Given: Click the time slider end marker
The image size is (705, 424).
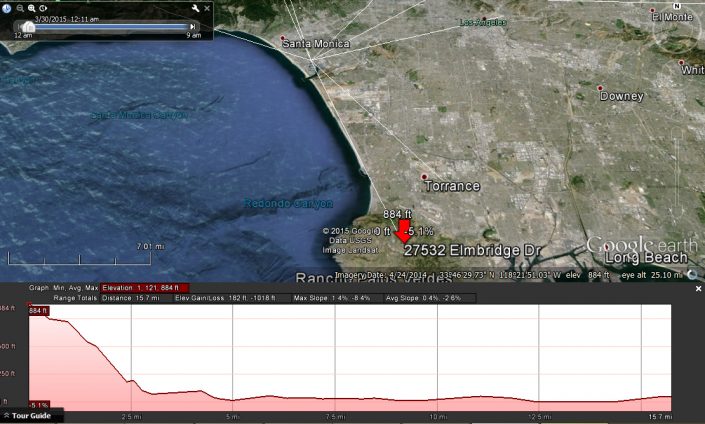Looking at the screenshot, I should click(x=192, y=27).
